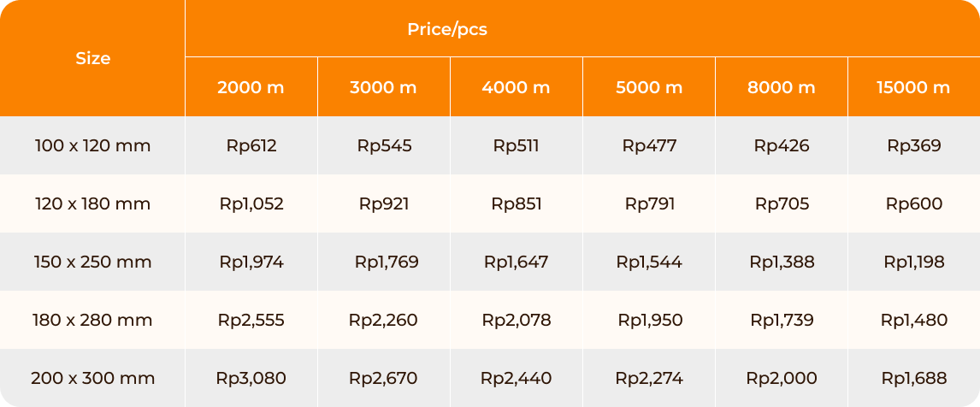980x407 pixels.
Task: Select the Rp1,052 price cell
Action: [x=251, y=203]
